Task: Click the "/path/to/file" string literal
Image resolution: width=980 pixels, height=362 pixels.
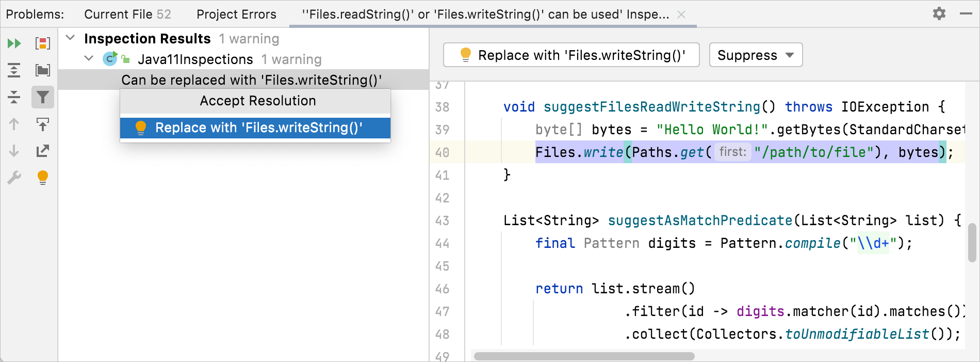Action: (814, 152)
